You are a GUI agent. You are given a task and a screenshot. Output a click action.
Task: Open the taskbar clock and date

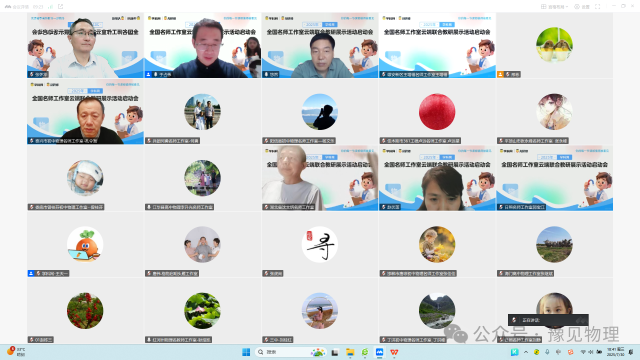[616, 352]
